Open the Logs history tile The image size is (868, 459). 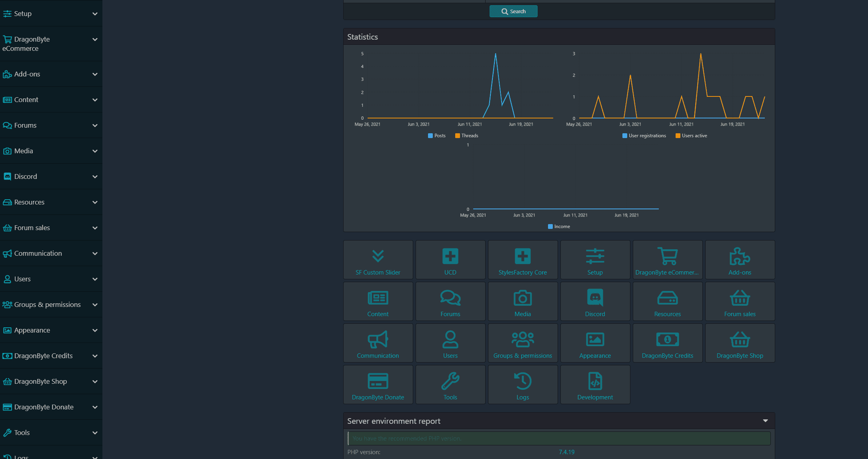click(523, 385)
